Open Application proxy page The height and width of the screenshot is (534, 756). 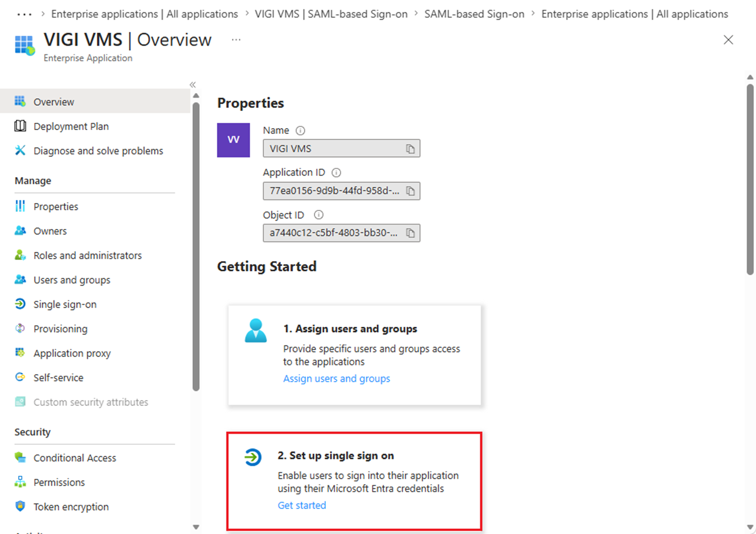point(72,353)
